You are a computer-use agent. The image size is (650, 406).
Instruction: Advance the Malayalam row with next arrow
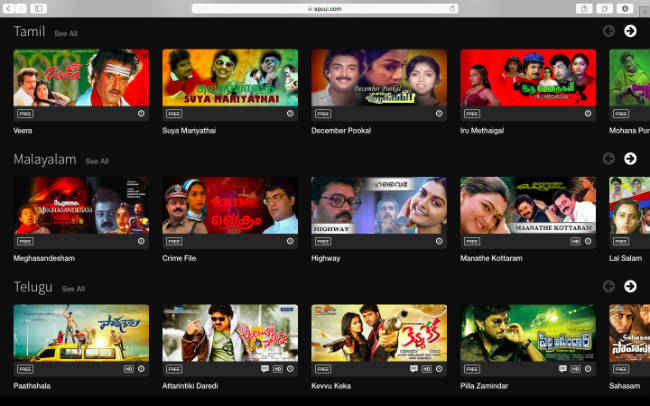(x=630, y=159)
